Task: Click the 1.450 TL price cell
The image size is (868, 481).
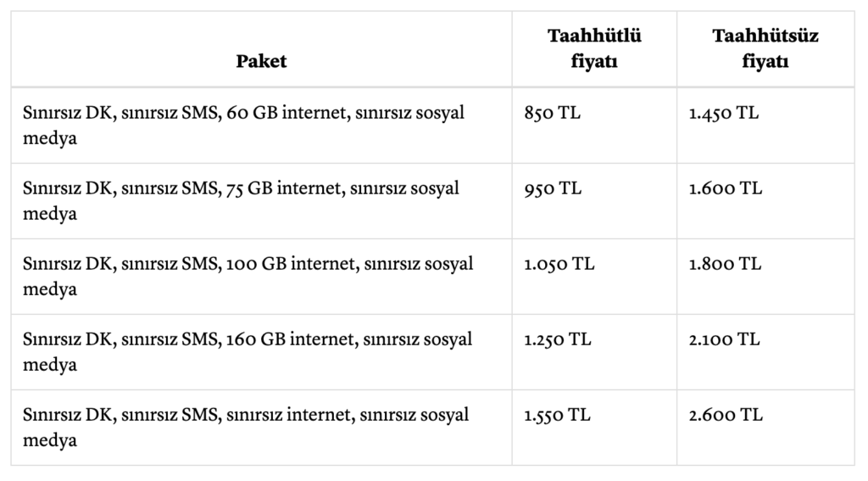Action: pos(724,113)
